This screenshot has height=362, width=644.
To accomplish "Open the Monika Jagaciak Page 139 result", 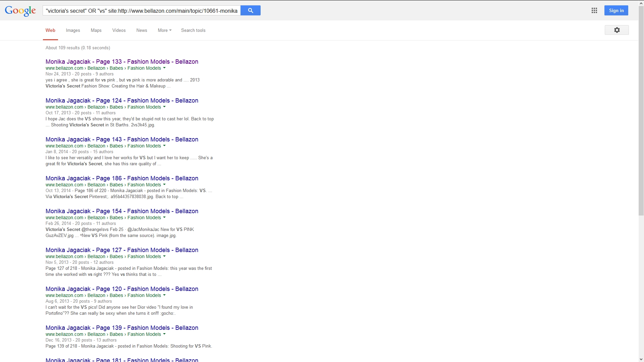I will point(122,328).
